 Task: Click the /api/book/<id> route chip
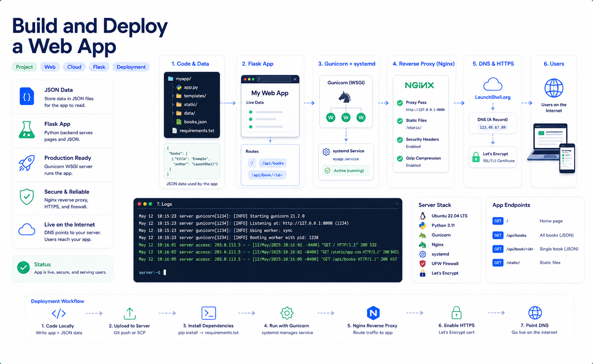coord(267,175)
